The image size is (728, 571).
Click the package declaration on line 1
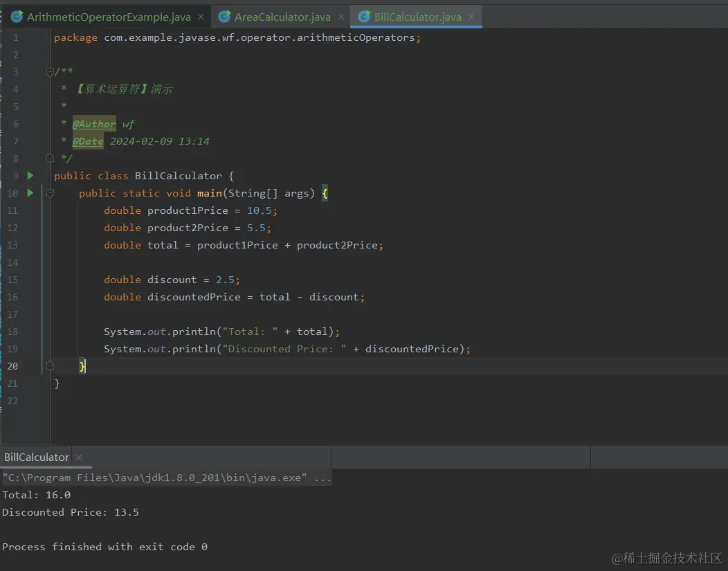coord(237,37)
